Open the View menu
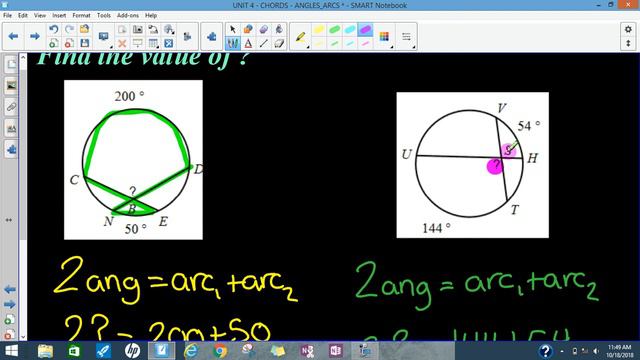Screen dimensions: 640x360 pos(40,15)
